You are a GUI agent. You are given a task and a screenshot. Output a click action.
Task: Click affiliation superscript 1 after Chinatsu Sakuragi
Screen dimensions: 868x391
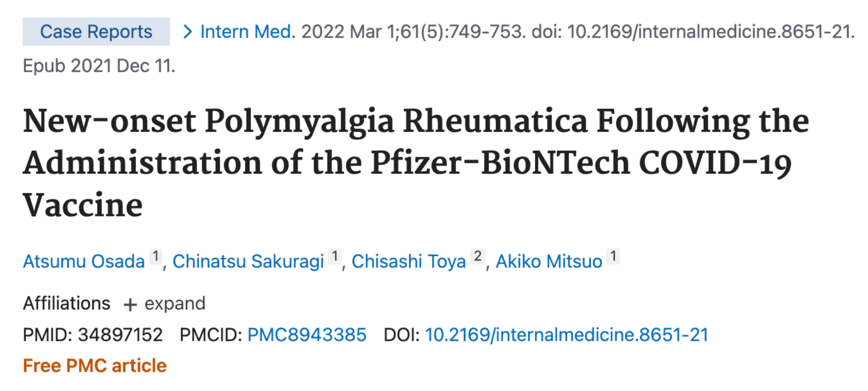coord(334,256)
